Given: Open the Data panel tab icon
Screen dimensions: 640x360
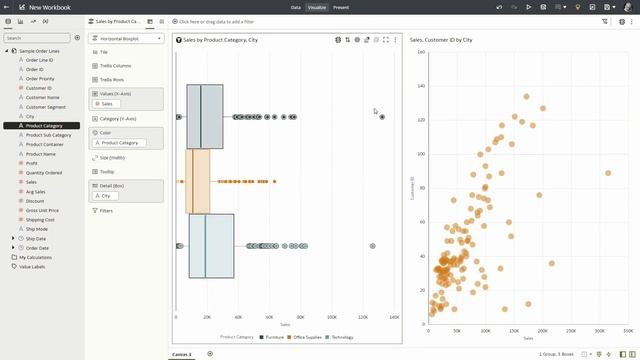Looking at the screenshot, I should click(x=8, y=21).
